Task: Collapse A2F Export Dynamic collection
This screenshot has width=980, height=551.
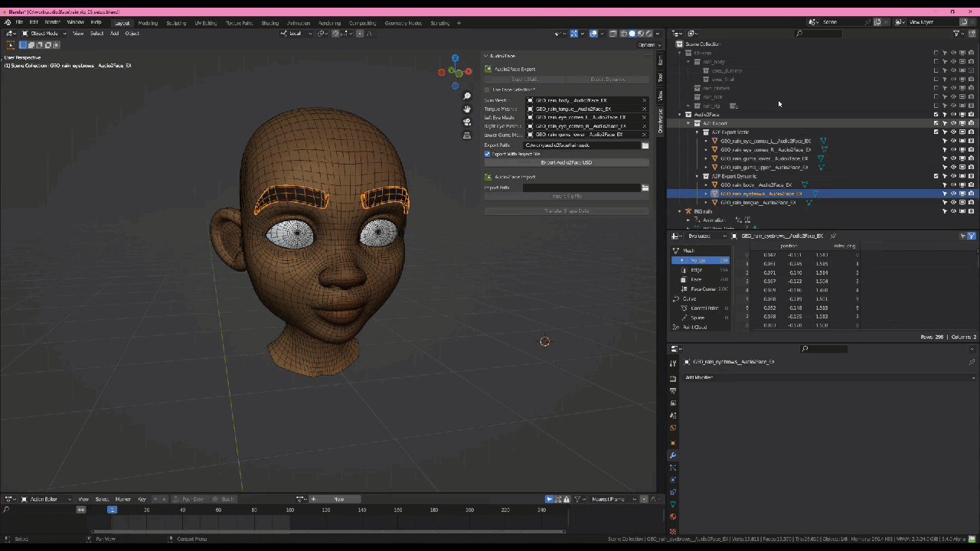Action: pos(697,176)
